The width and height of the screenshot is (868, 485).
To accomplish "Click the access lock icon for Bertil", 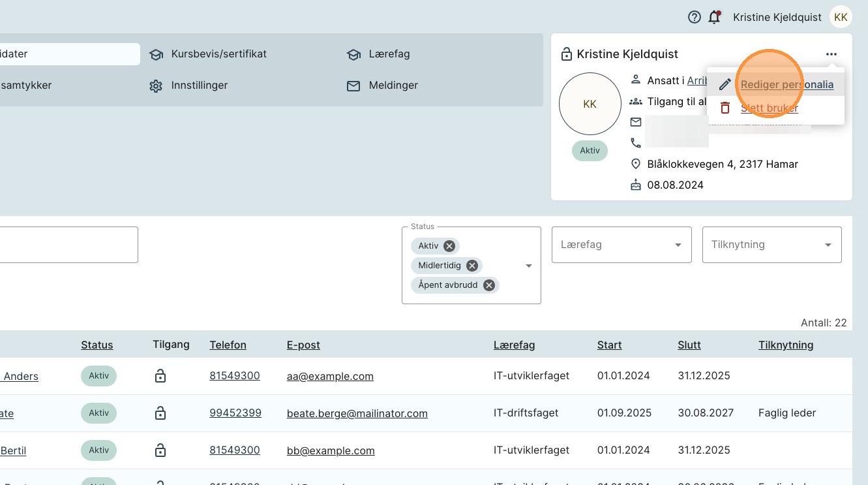I will tap(160, 450).
